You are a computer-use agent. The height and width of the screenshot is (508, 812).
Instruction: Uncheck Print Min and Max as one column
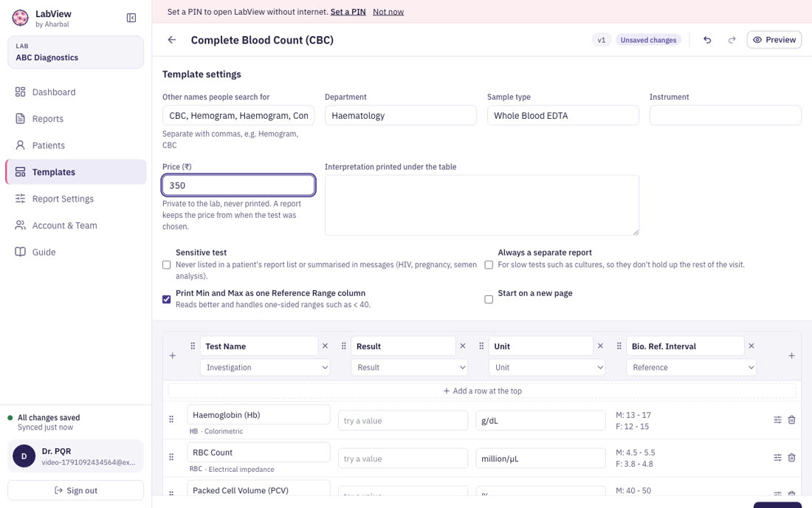(x=166, y=299)
